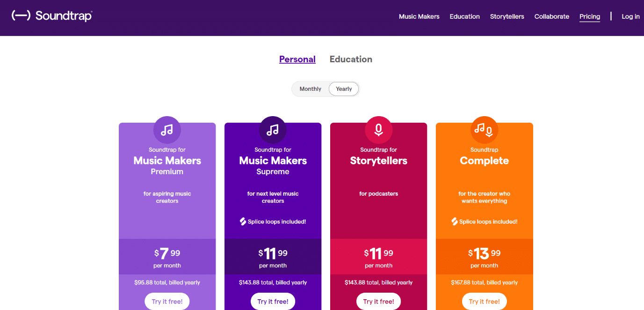Click "$143.88 total, billed yearly" on Supreme card
644x310 pixels.
click(x=273, y=282)
